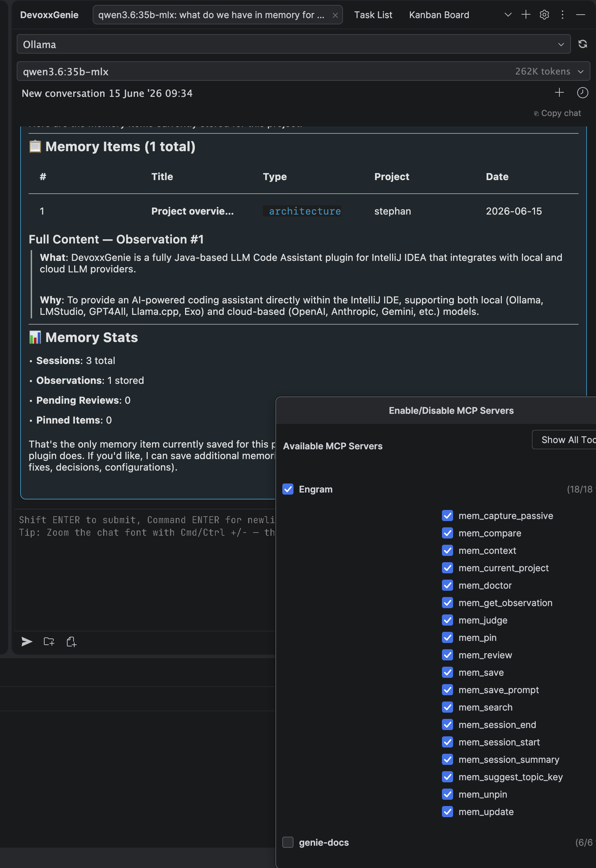Toggle the mem_suggest_topic_key checkbox
This screenshot has height=868, width=596.
(x=447, y=777)
